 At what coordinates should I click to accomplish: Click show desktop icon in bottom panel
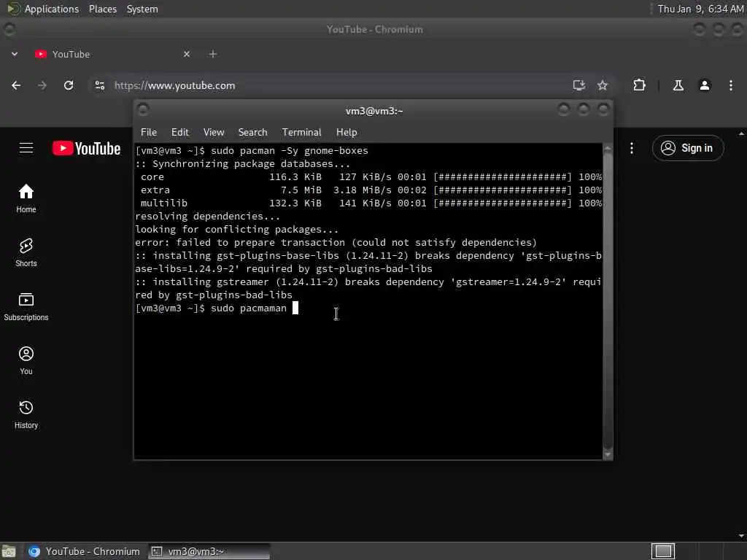click(9, 551)
